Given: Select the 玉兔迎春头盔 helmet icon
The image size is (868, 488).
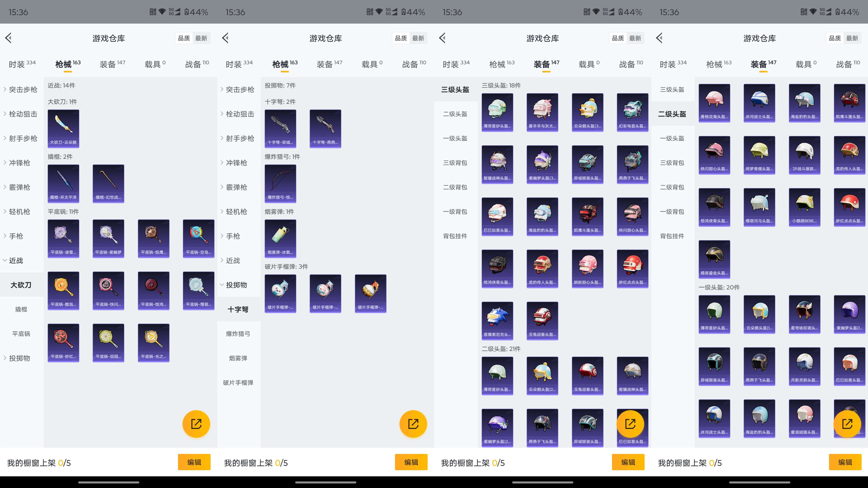Looking at the screenshot, I should (x=542, y=320).
